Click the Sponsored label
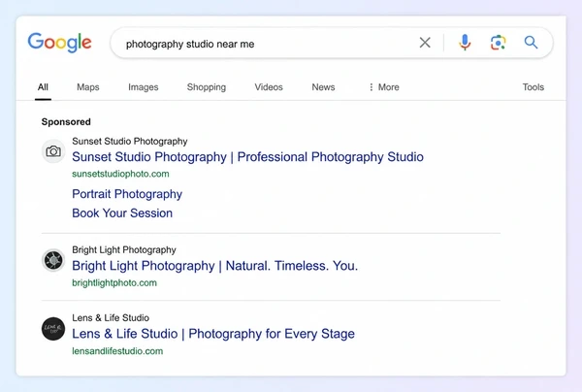582x392 pixels. pos(66,121)
